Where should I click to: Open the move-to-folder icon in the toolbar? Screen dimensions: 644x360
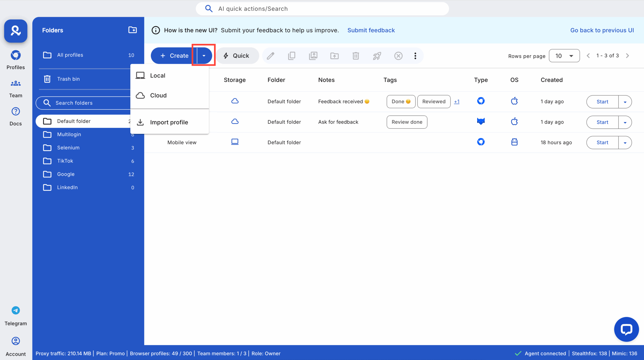point(334,56)
